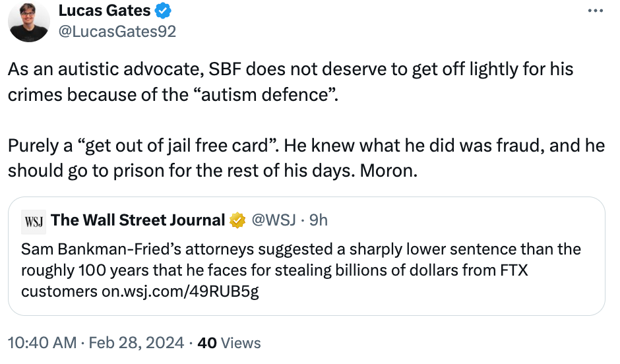
Task: Click the 'Purely a get out of jail' paragraph
Action: point(307,158)
